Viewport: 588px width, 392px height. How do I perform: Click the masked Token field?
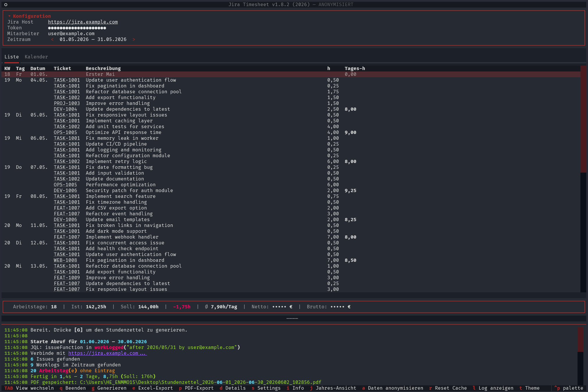click(77, 28)
